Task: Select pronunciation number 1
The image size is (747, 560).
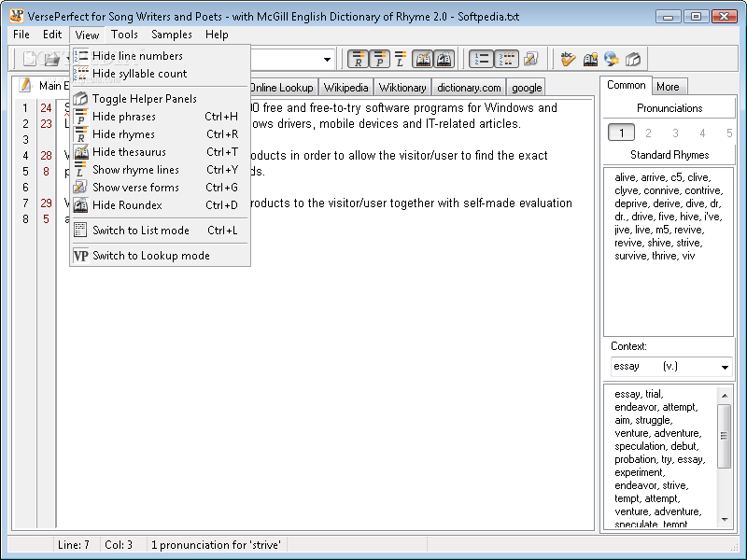Action: click(x=621, y=133)
